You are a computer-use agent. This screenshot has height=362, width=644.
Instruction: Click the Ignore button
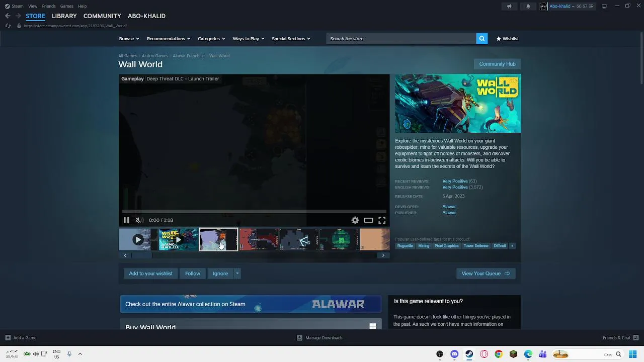220,274
